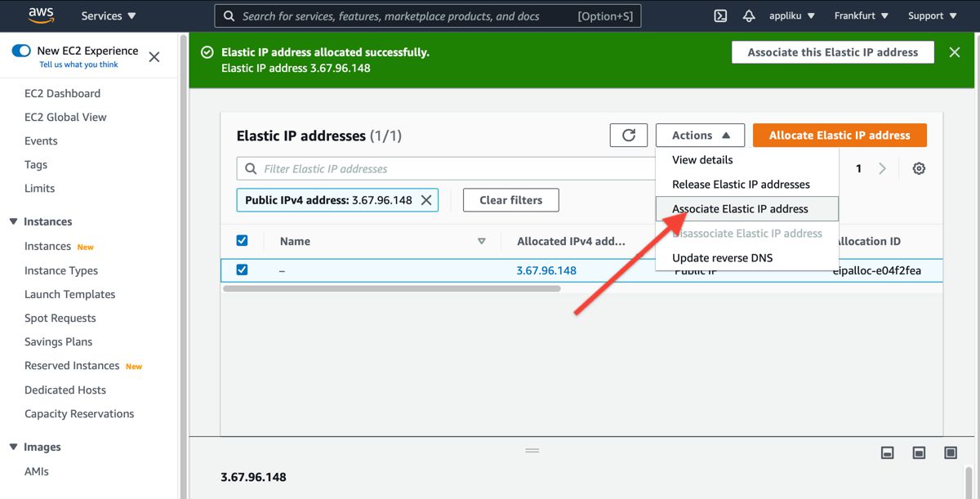
Task: Click the AWS logo home icon
Action: click(41, 16)
